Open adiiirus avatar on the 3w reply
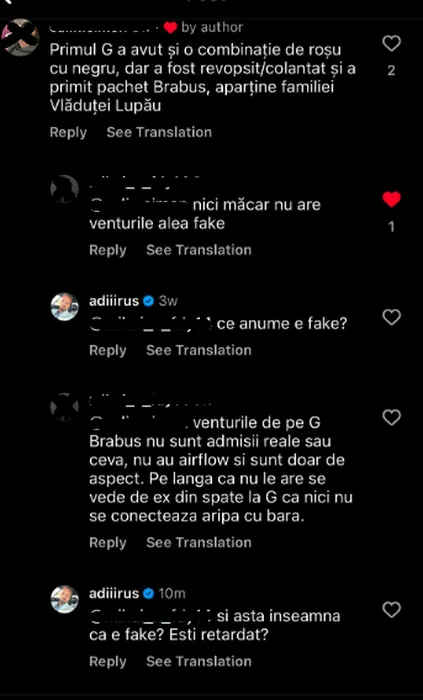This screenshot has height=700, width=423. pyautogui.click(x=65, y=307)
